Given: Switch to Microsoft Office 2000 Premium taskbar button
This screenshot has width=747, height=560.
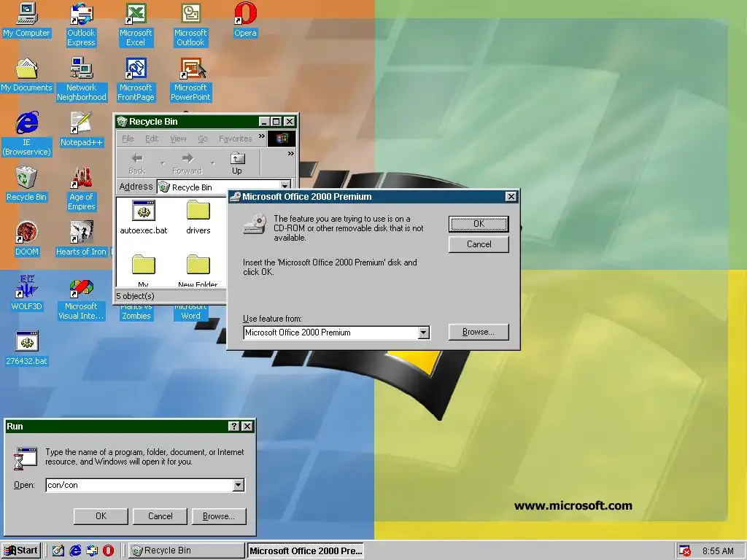Looking at the screenshot, I should click(305, 551).
